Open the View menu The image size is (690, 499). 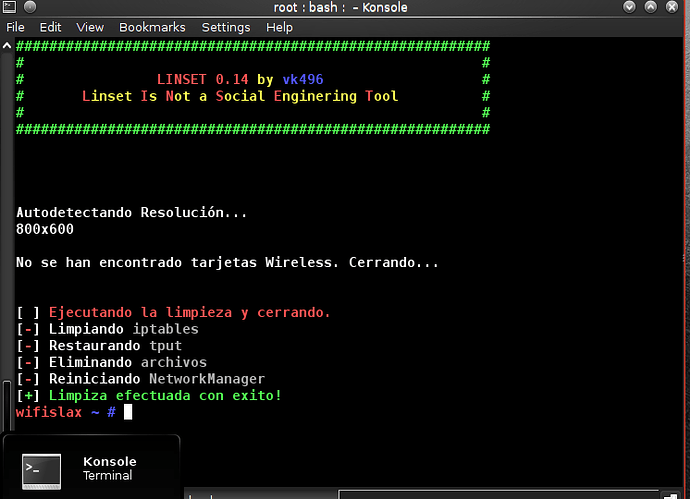click(x=90, y=27)
